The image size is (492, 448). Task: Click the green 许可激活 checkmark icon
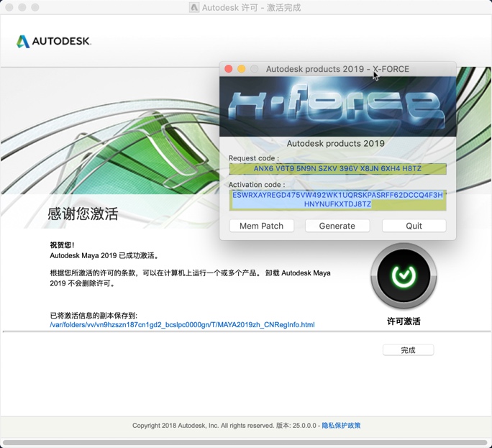pyautogui.click(x=404, y=275)
